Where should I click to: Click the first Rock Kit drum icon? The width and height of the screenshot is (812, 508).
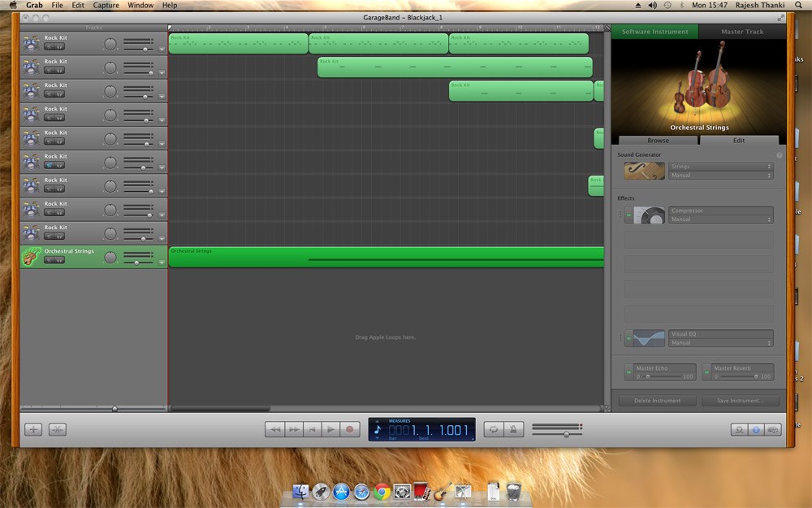point(31,44)
